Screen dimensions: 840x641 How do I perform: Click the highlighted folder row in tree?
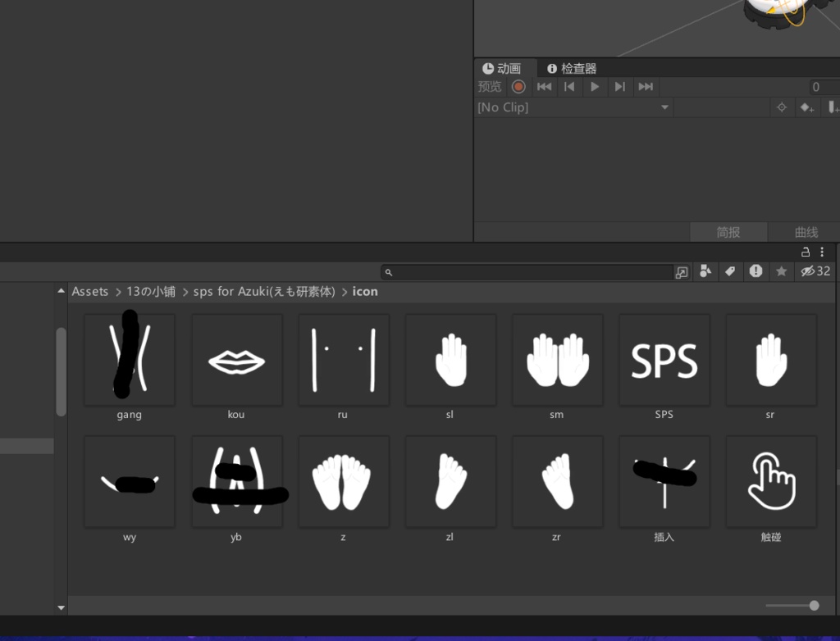27,446
